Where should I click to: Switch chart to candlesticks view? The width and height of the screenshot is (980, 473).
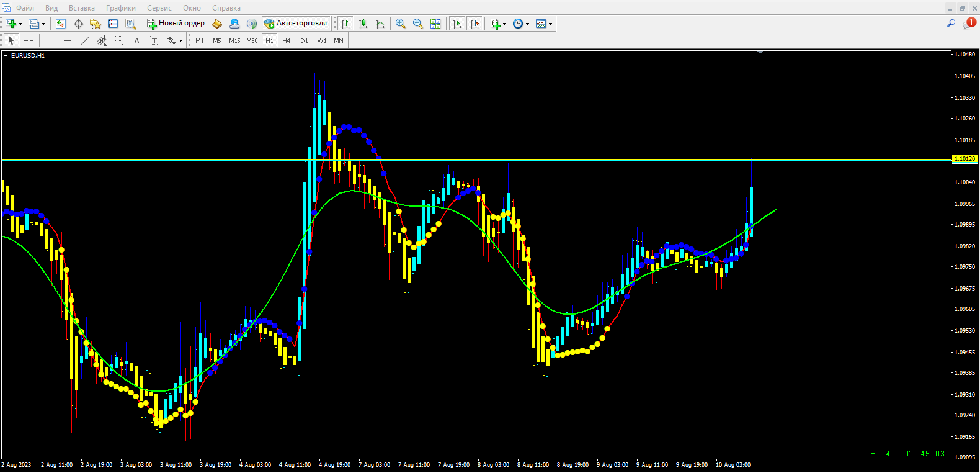(x=363, y=24)
